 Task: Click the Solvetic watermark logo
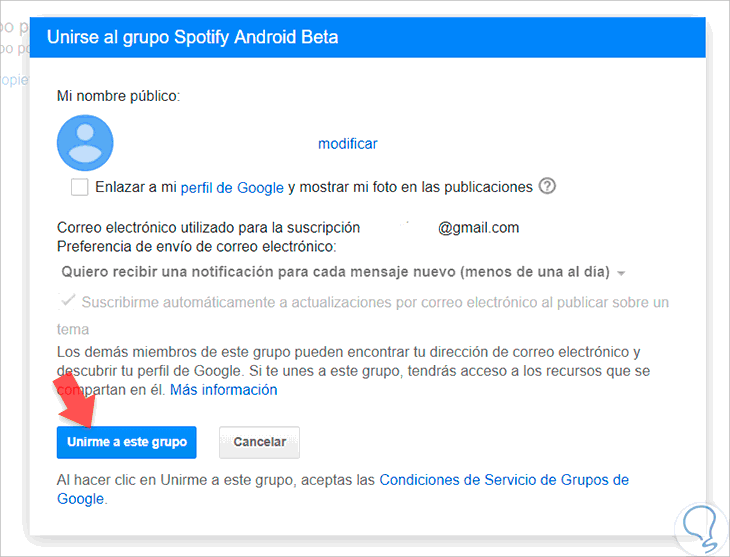[x=702, y=530]
